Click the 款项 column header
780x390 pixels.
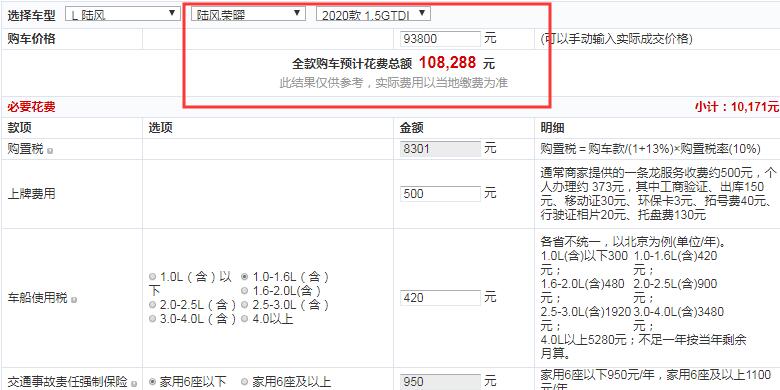[19, 128]
